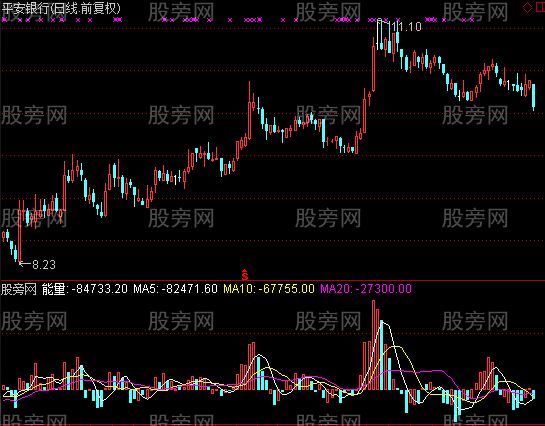
Task: Click the 能量 value -84733.20
Action: pyautogui.click(x=99, y=289)
